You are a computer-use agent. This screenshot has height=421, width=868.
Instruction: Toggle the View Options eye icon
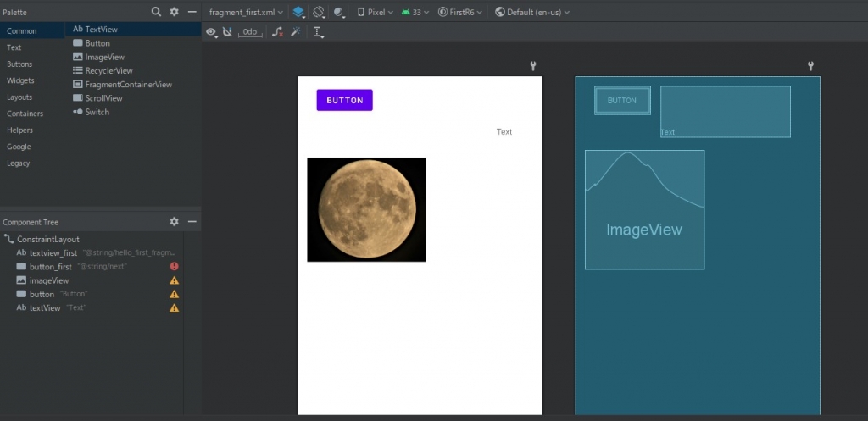click(212, 32)
